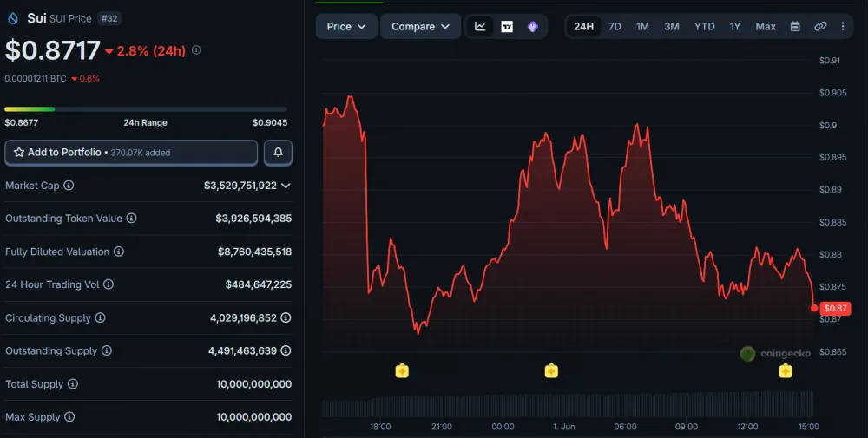This screenshot has width=868, height=438.
Task: Expand the Market Cap value chevron
Action: [x=286, y=186]
